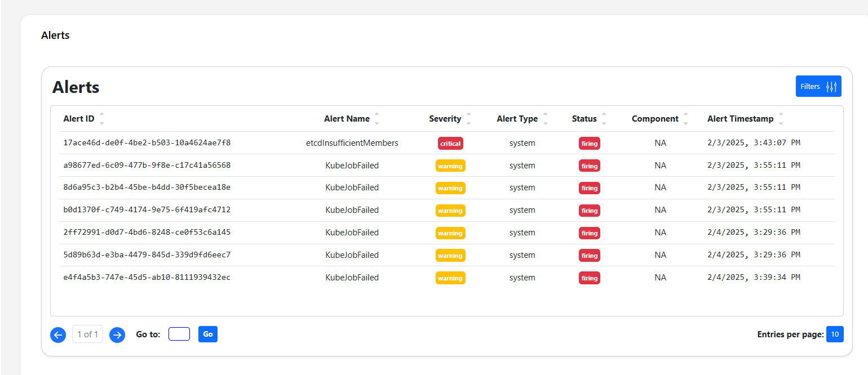Click timestamp in the a98677ed row
Viewport: 868px width, 375px height.
click(x=754, y=165)
